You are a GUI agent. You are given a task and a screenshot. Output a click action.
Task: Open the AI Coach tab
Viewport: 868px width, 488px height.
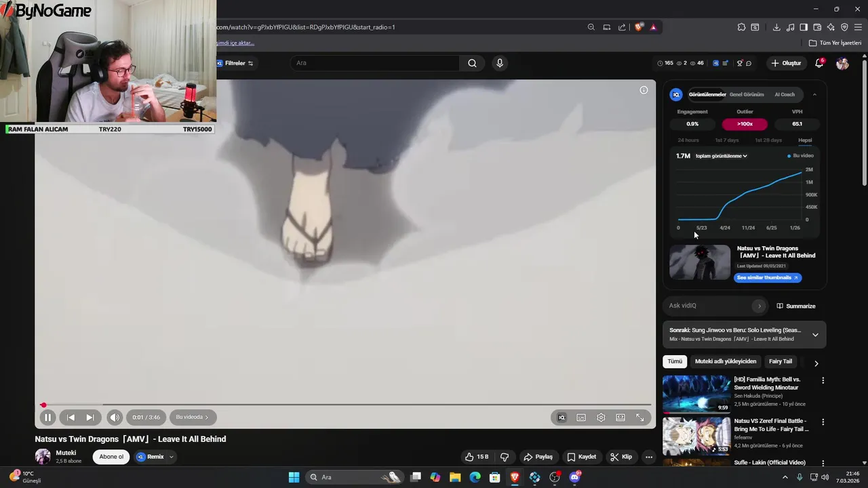click(785, 95)
